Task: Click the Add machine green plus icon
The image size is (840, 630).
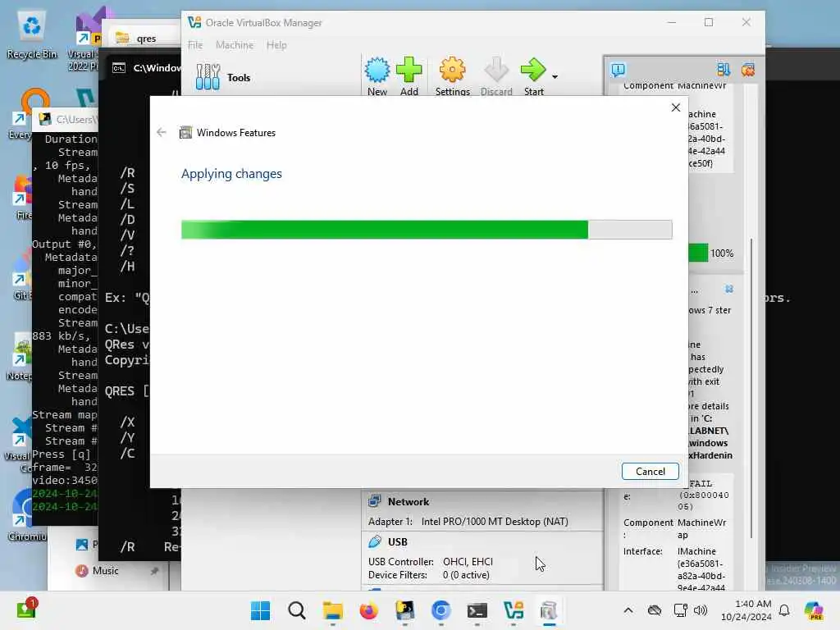Action: point(409,71)
